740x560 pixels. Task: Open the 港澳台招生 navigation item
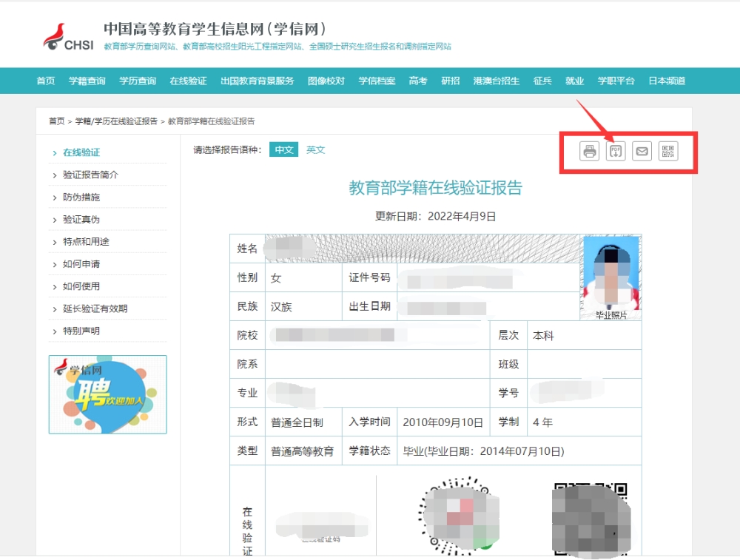[497, 81]
